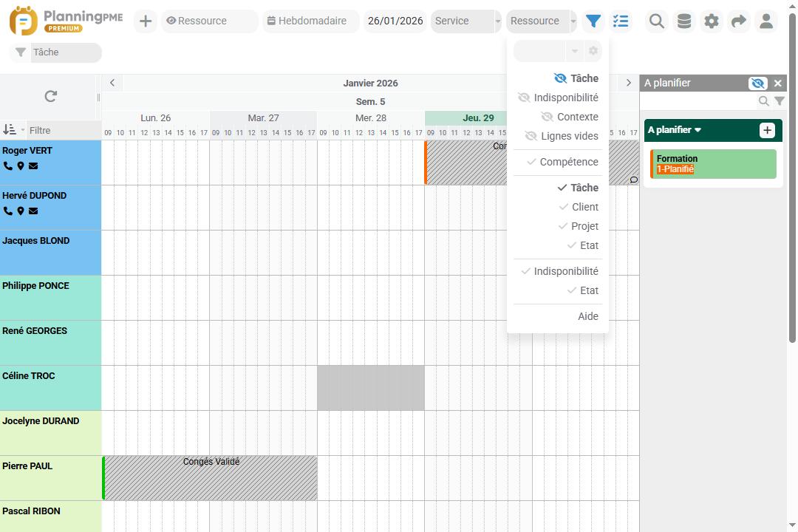Screen dimensions: 798x532
Task: Open the search magnifier in top toolbar
Action: click(657, 21)
